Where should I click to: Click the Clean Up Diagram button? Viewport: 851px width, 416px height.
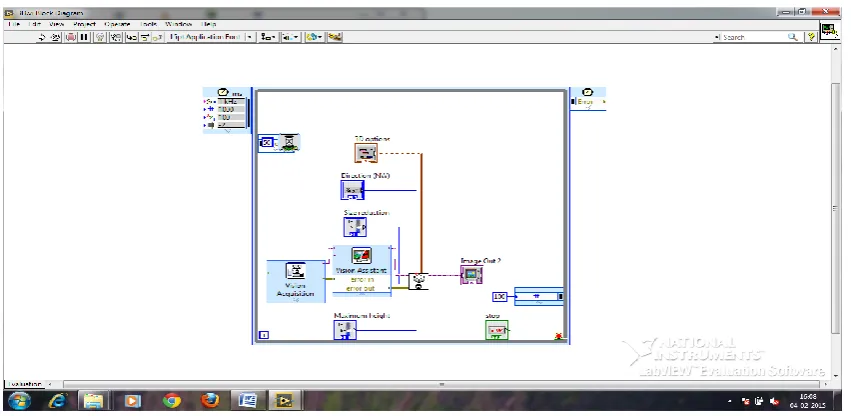point(335,37)
